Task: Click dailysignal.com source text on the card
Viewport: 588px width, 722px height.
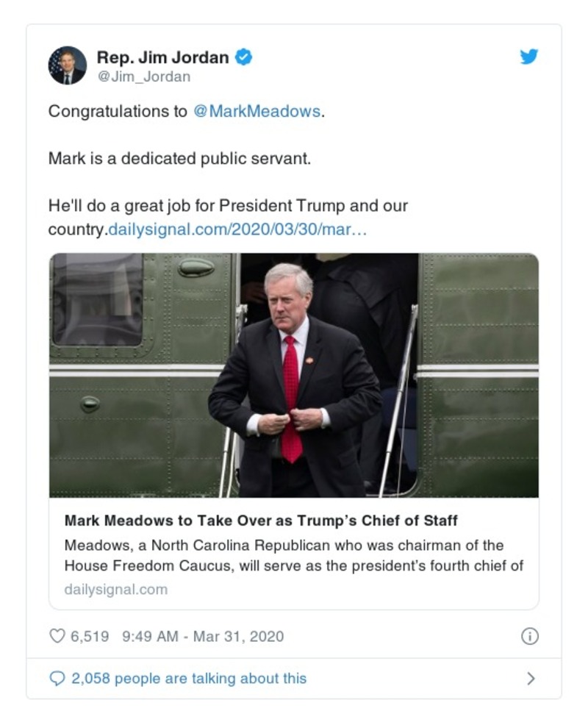Action: point(114,588)
